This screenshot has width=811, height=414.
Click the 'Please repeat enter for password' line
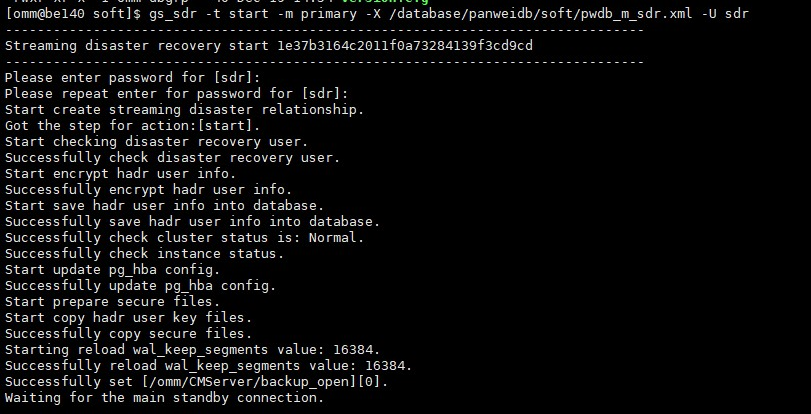(x=177, y=94)
